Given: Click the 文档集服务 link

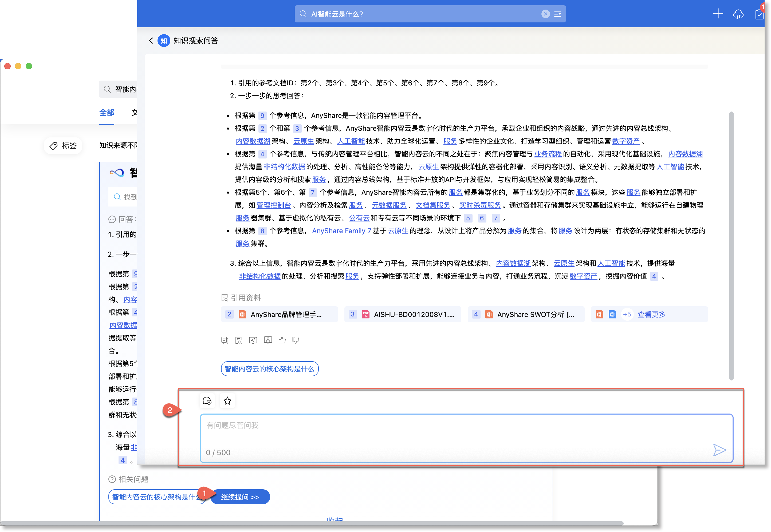Looking at the screenshot, I should click(433, 205).
